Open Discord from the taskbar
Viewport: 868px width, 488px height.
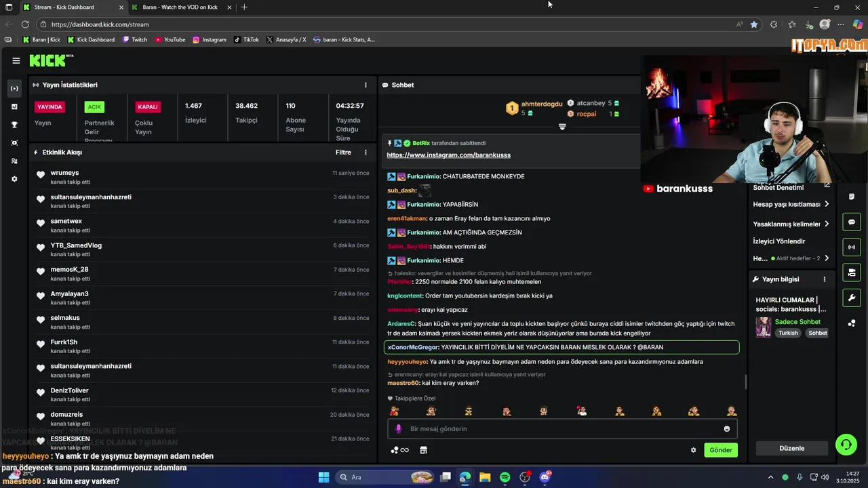pyautogui.click(x=545, y=477)
